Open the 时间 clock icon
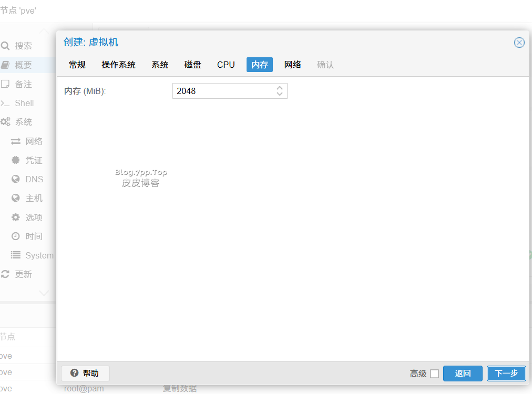This screenshot has height=394, width=532. click(x=16, y=236)
